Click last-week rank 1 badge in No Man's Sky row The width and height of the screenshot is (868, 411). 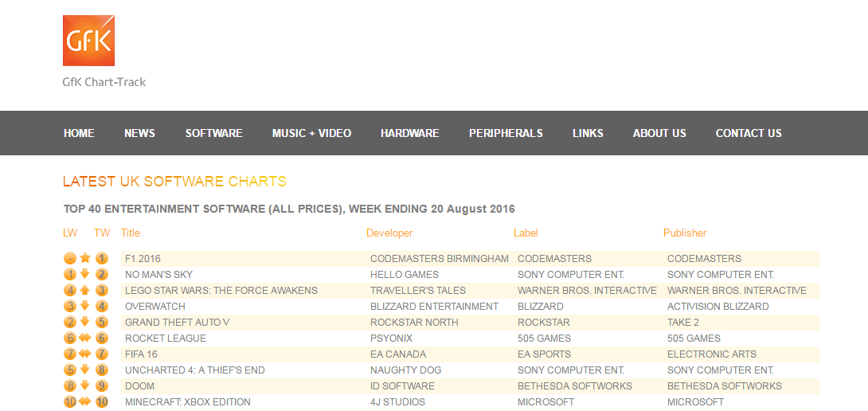70,274
